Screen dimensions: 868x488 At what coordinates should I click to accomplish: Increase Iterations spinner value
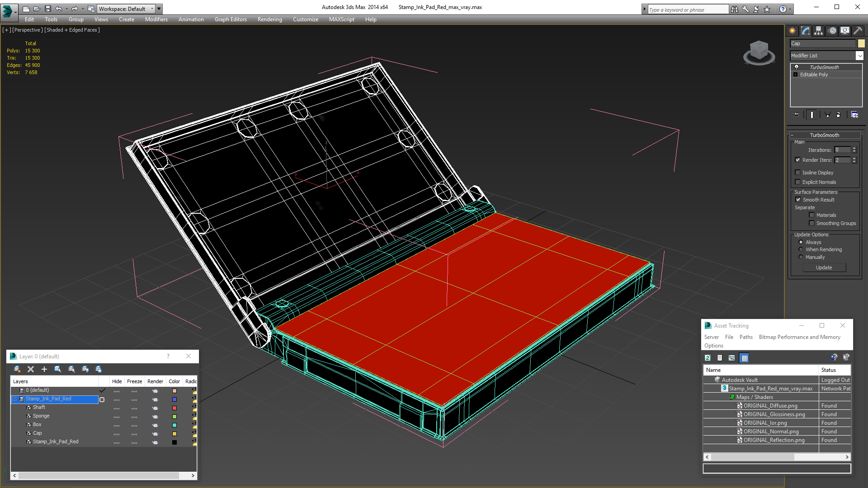point(854,148)
